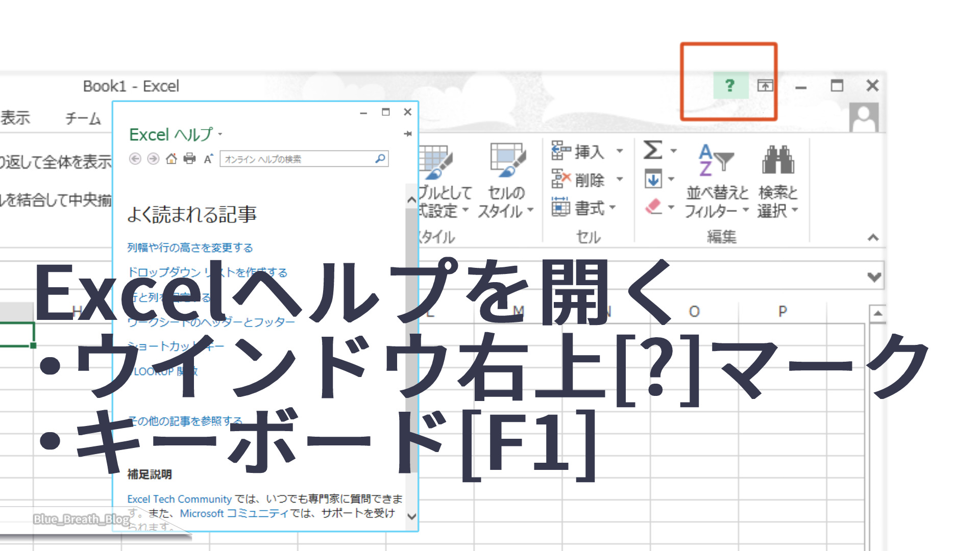This screenshot has width=980, height=551.
Task: Click Merge & Center (セルを結合して中央揃え)
Action: (x=56, y=199)
